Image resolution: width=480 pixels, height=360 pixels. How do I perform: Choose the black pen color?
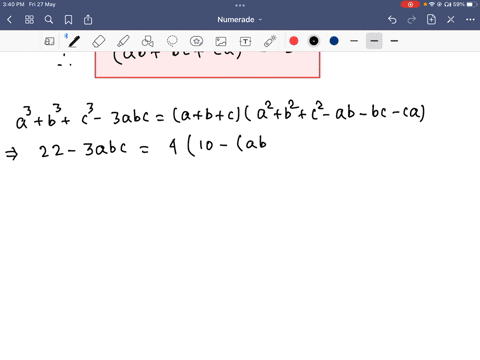[314, 41]
